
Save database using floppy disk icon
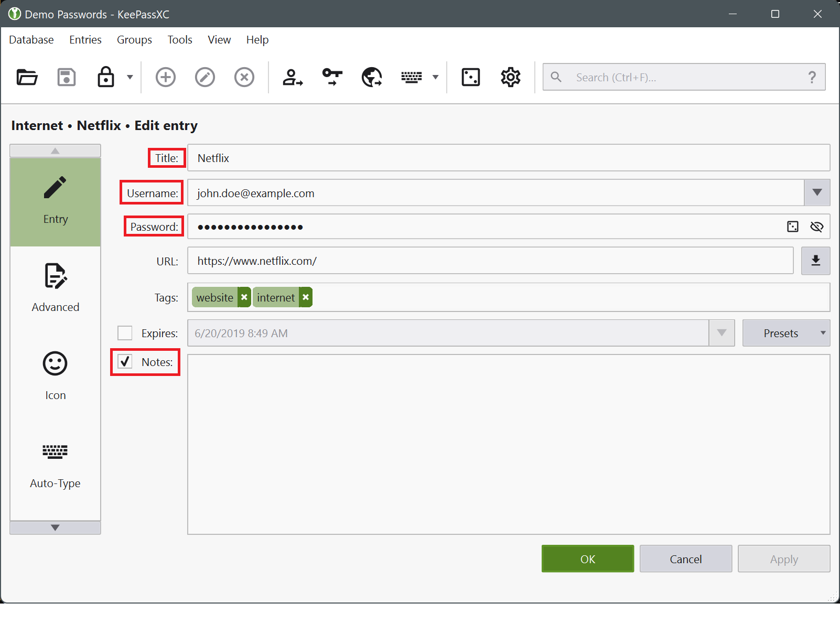tap(67, 77)
